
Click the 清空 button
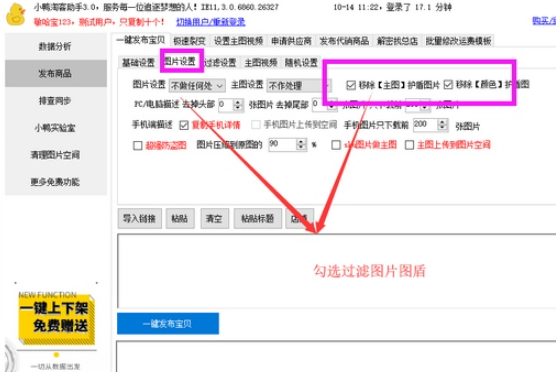pos(215,218)
